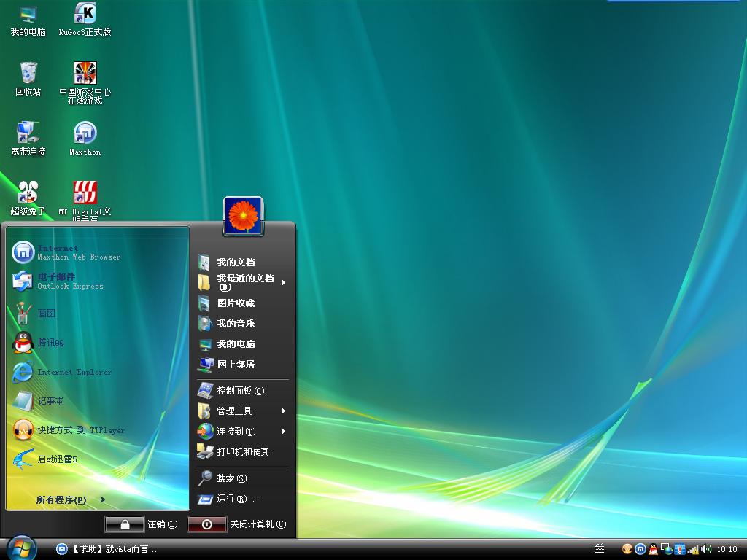747x560 pixels.
Task: Click the network connection globe tray icon
Action: 666,549
